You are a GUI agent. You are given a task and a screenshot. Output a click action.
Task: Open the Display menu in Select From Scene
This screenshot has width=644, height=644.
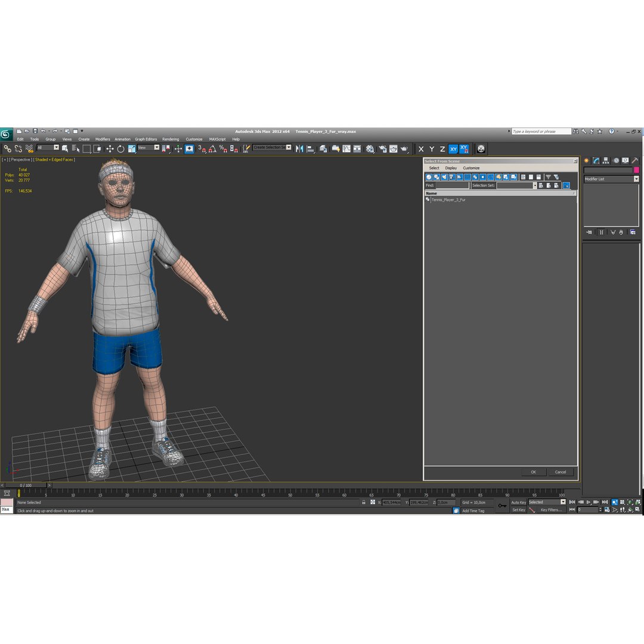pyautogui.click(x=451, y=168)
